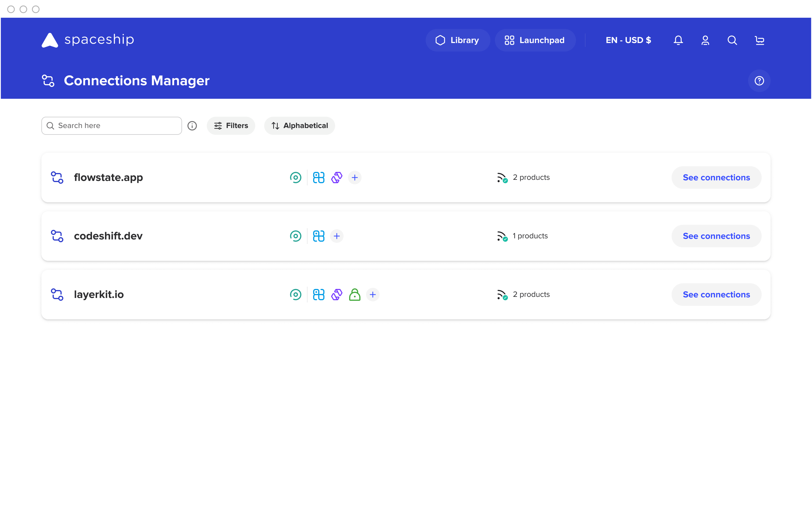
Task: Open notifications via the bell icon
Action: click(678, 40)
